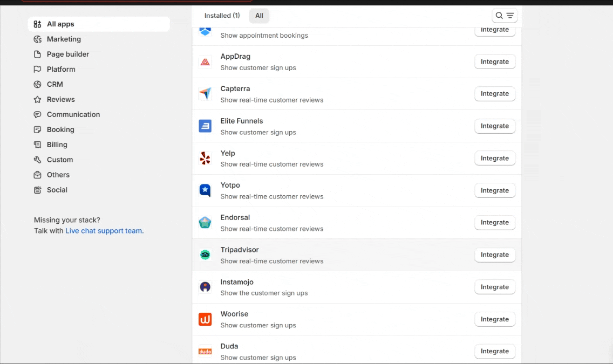Open the All apps category
Screen dimensions: 613x364
click(x=99, y=24)
